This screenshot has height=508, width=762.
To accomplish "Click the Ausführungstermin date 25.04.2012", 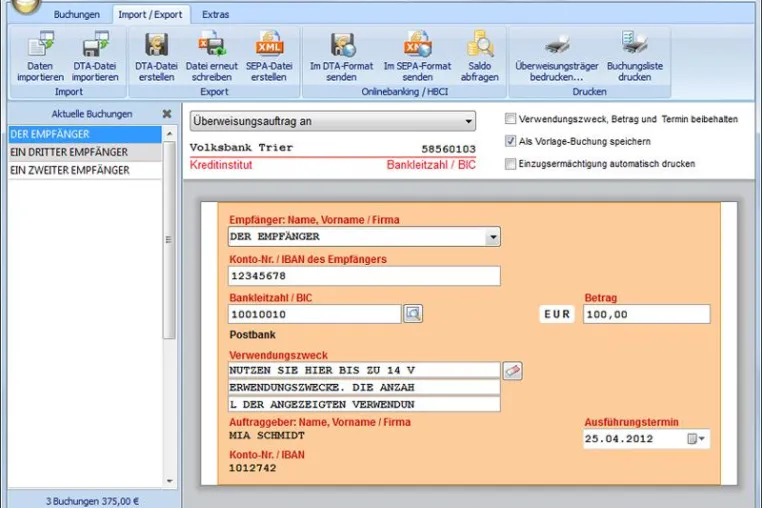I will pyautogui.click(x=619, y=439).
